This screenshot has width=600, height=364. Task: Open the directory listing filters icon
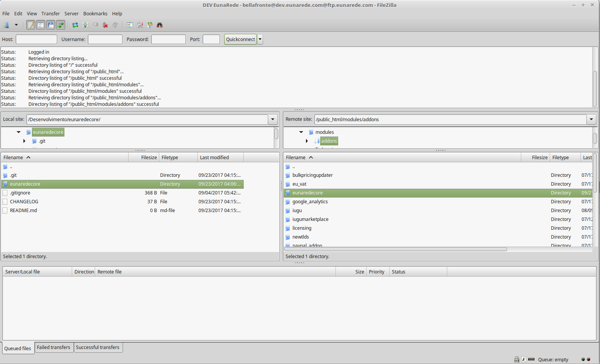(130, 25)
